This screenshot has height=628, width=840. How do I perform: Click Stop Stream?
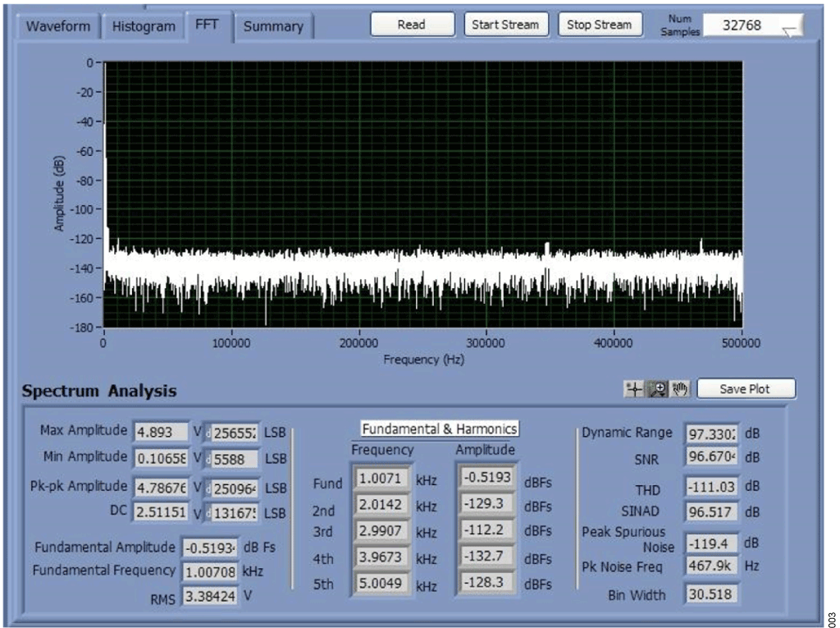pyautogui.click(x=600, y=25)
